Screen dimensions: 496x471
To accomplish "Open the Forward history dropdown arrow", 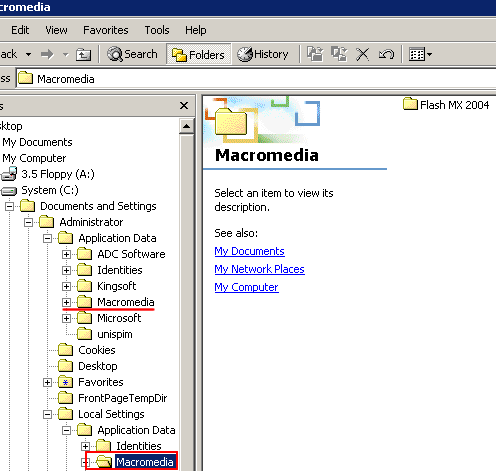I will click(x=65, y=54).
